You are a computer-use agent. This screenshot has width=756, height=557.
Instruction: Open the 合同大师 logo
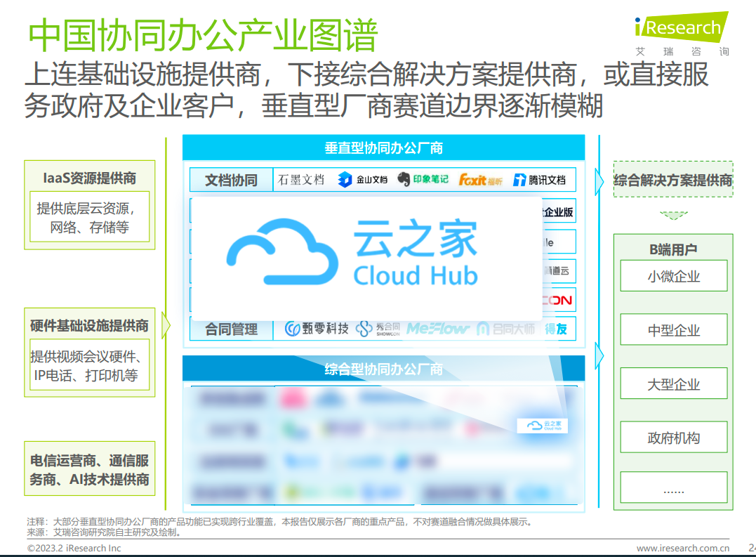pos(506,329)
